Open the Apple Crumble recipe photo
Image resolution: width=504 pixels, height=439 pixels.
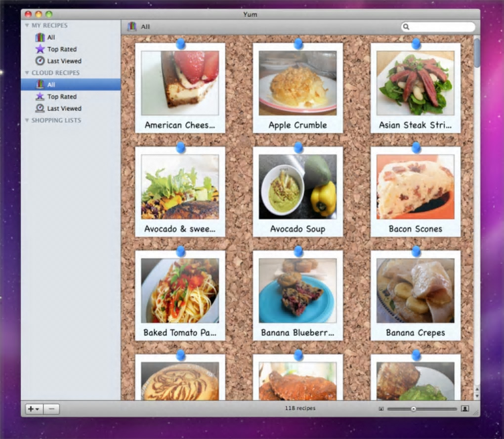(x=297, y=83)
